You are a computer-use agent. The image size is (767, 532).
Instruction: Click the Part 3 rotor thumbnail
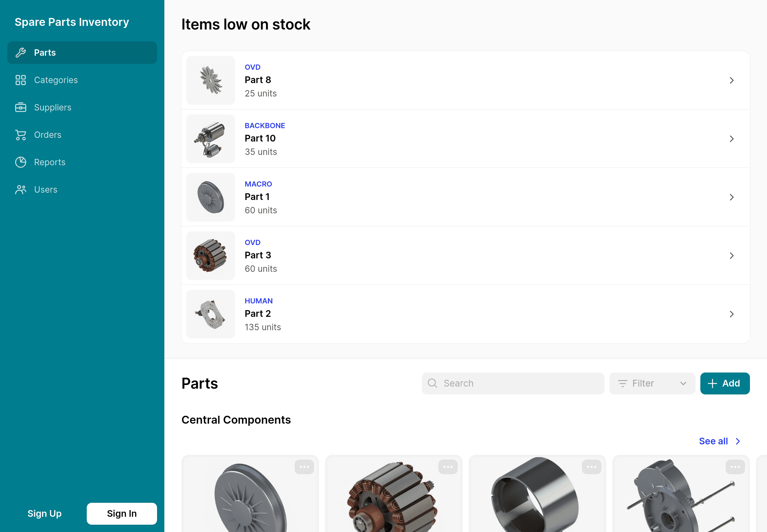(x=211, y=255)
